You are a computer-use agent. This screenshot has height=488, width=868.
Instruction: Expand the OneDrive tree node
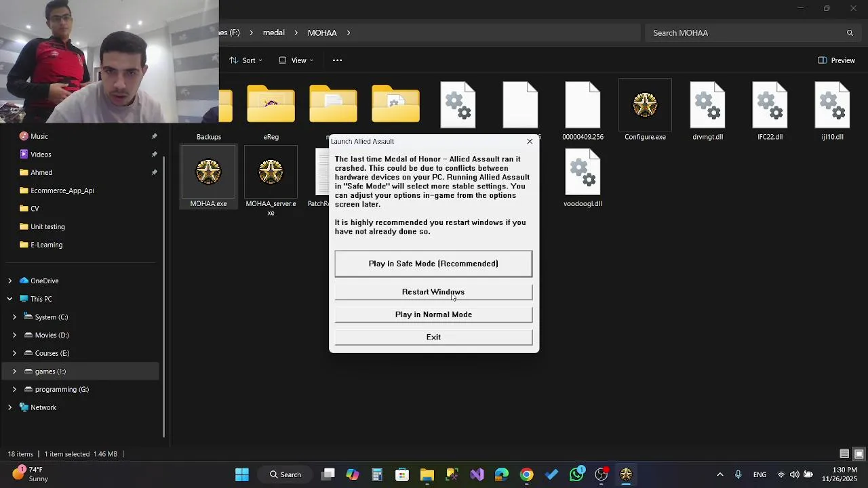tap(9, 281)
